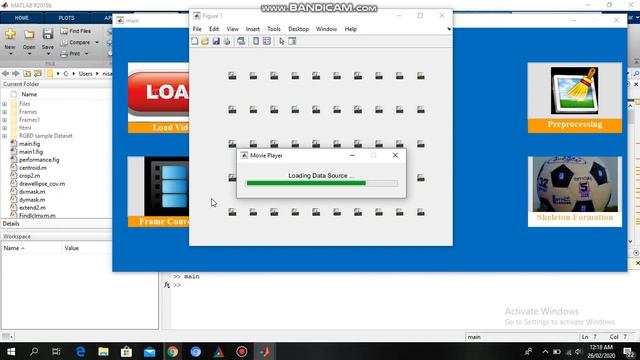Open the Insert menu in Figure 1
The image size is (640, 360).
(x=253, y=29)
